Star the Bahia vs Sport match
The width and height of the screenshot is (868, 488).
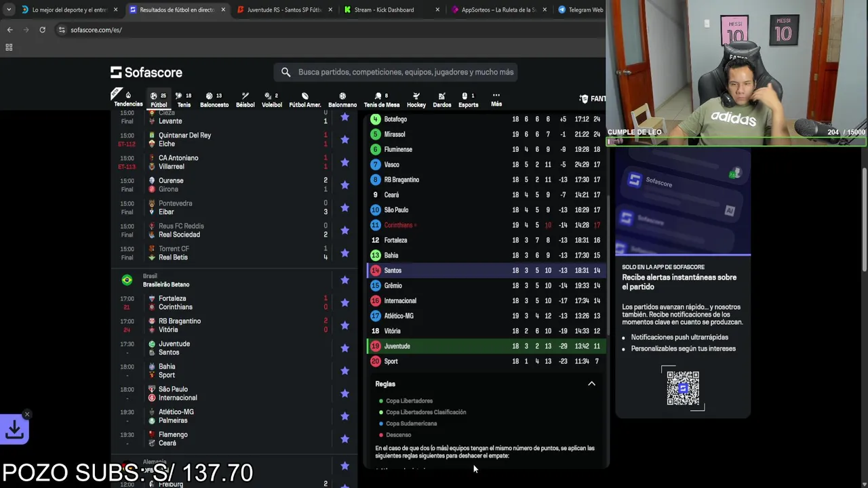coord(344,371)
